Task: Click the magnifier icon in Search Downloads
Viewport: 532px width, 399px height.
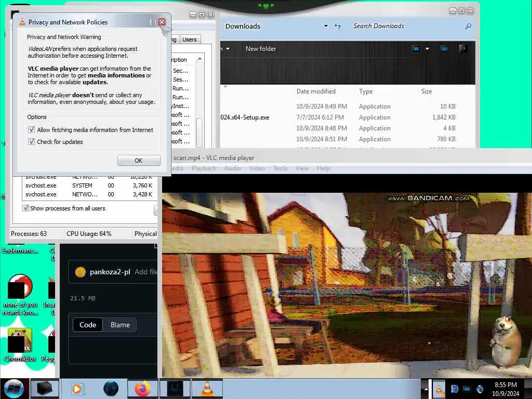Action: coord(468,26)
